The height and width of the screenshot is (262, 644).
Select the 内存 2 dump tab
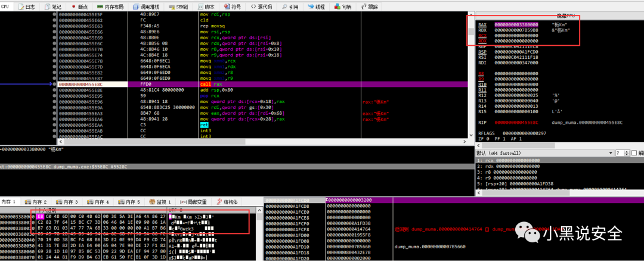(x=36, y=202)
